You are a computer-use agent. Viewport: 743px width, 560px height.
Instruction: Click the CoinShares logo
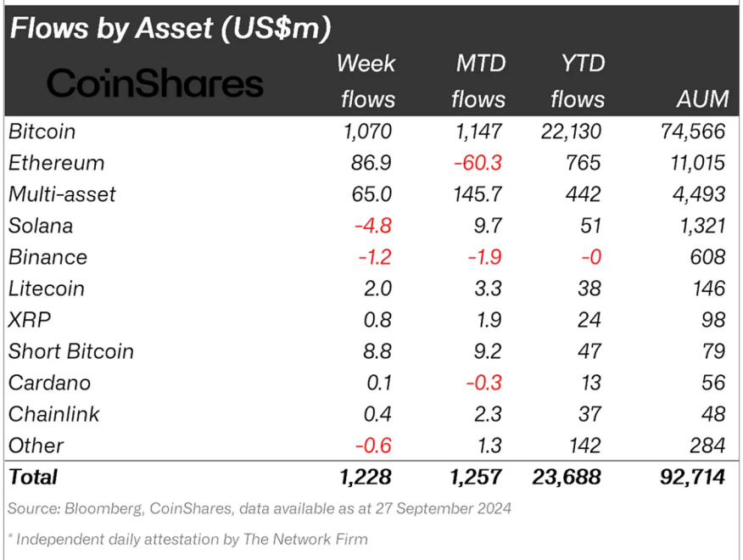click(154, 84)
